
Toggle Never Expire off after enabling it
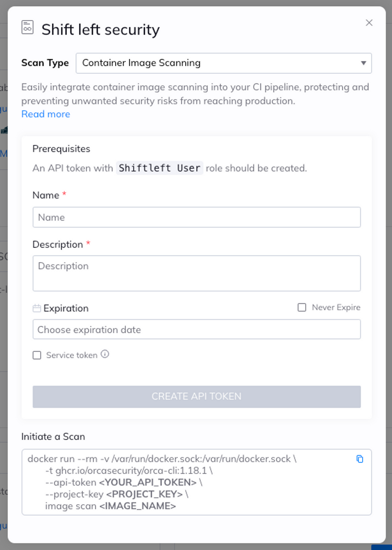[x=302, y=307]
